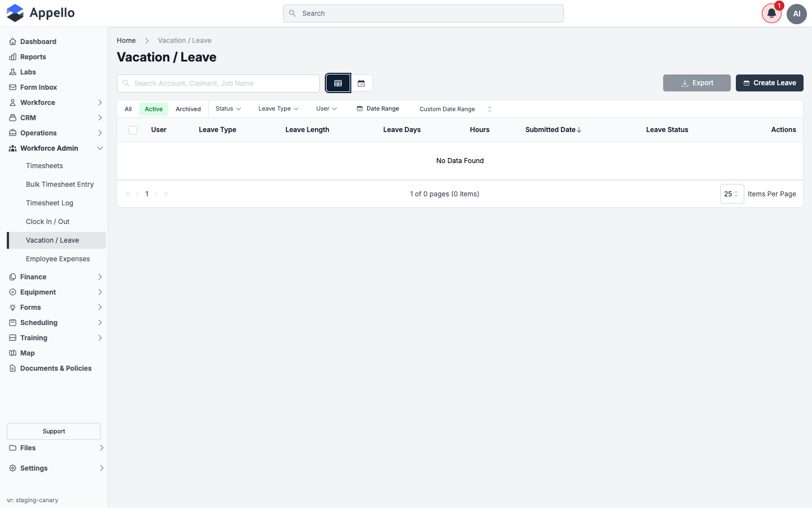Expand the Workforce menu
Image resolution: width=812 pixels, height=518 pixels.
click(x=56, y=103)
